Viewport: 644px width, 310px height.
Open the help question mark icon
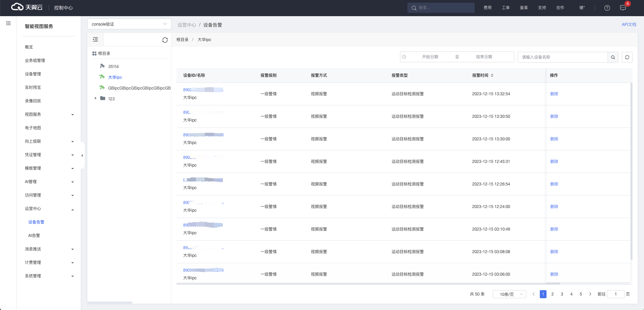click(x=607, y=8)
